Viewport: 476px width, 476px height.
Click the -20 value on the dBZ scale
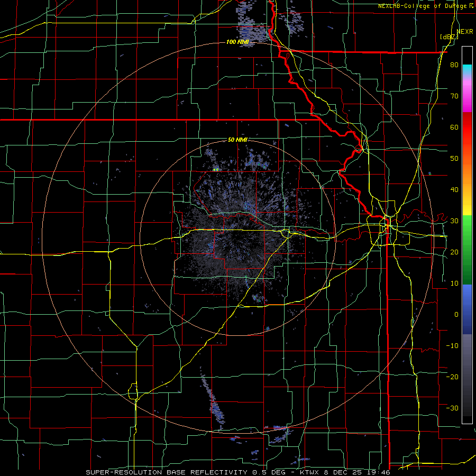tap(452, 377)
